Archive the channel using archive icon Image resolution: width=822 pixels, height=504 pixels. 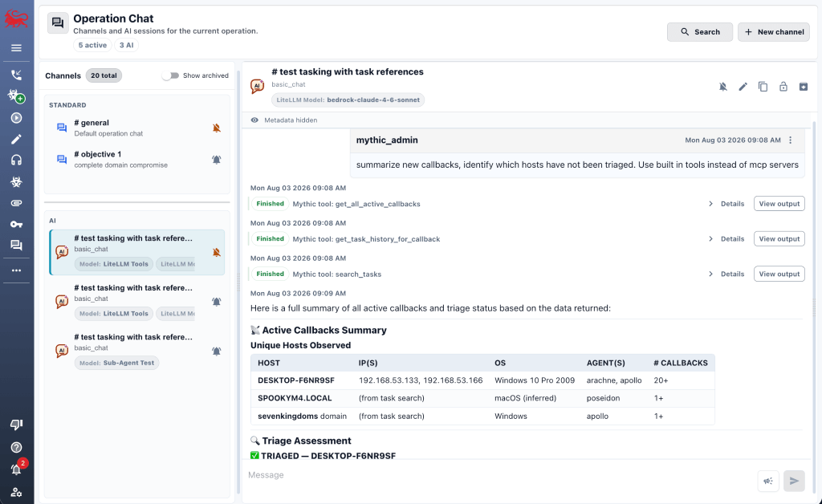tap(803, 87)
